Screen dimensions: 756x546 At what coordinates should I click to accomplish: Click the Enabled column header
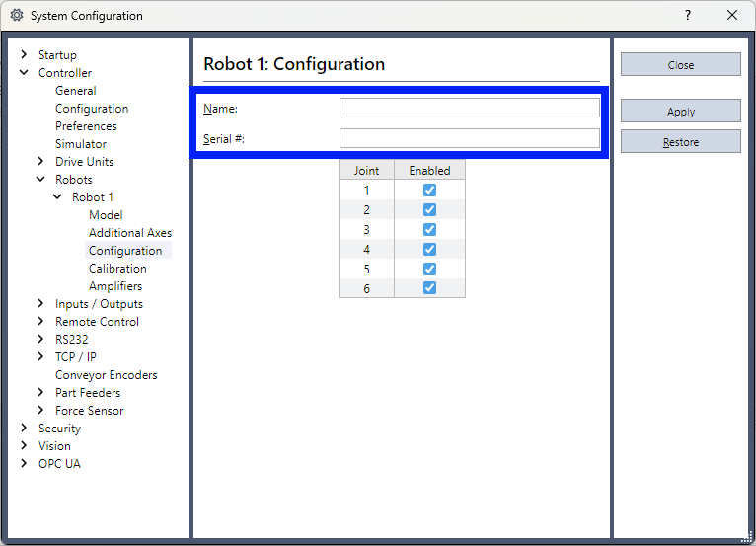tap(429, 170)
